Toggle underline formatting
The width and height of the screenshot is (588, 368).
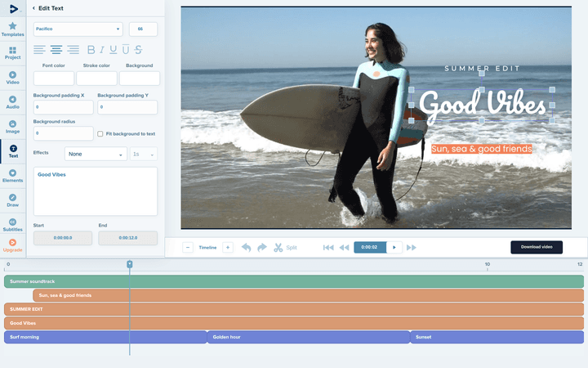tap(114, 50)
